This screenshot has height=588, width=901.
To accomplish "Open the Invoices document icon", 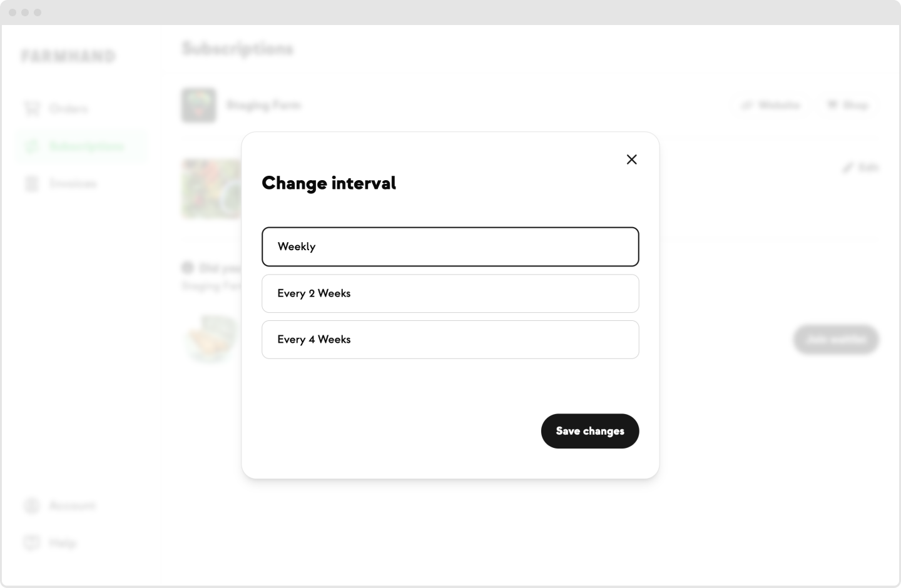I will click(x=32, y=183).
